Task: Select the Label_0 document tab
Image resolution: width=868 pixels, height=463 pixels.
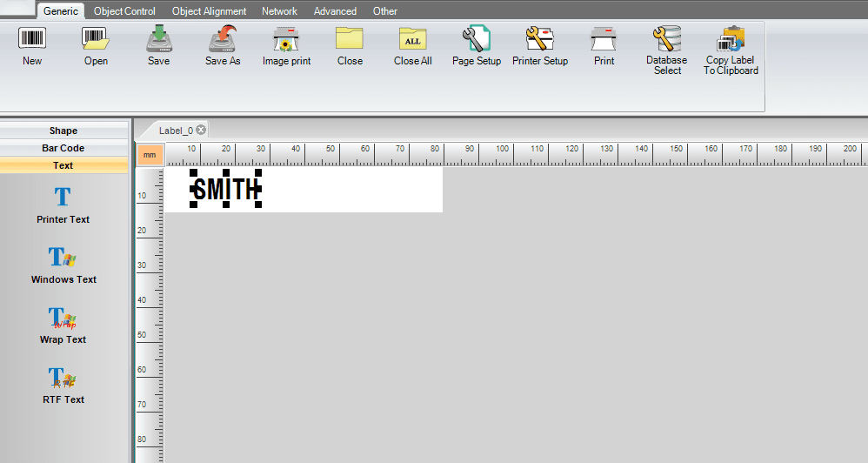Action: (176, 131)
